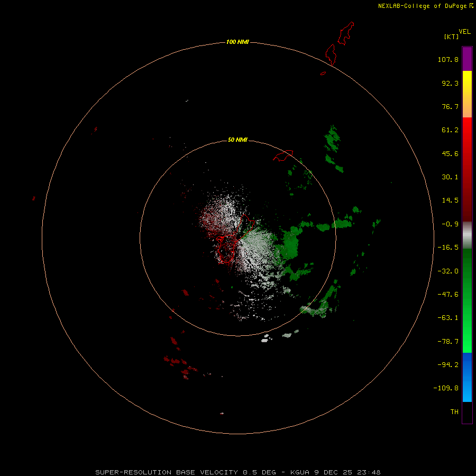476x476 pixels.
Task: Select the -78.7 scale value
Action: click(448, 342)
